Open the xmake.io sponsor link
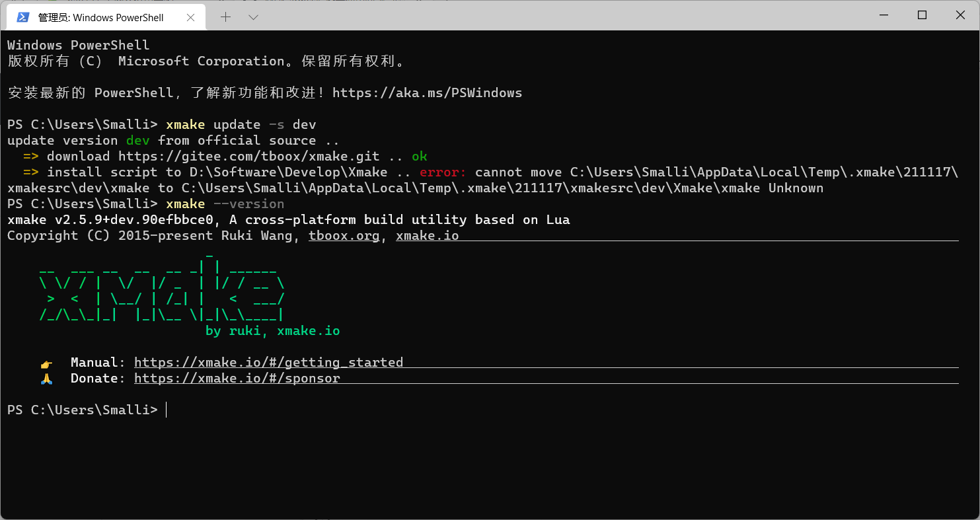 (x=237, y=379)
